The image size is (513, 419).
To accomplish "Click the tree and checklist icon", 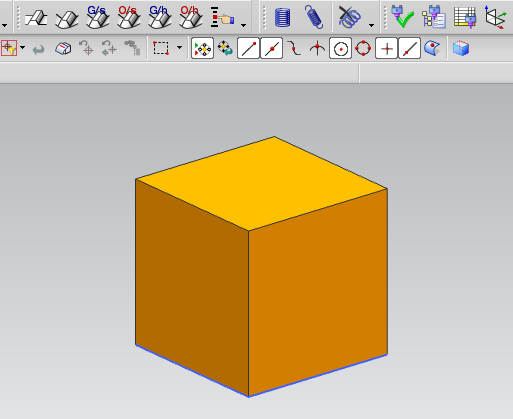I will click(x=434, y=17).
